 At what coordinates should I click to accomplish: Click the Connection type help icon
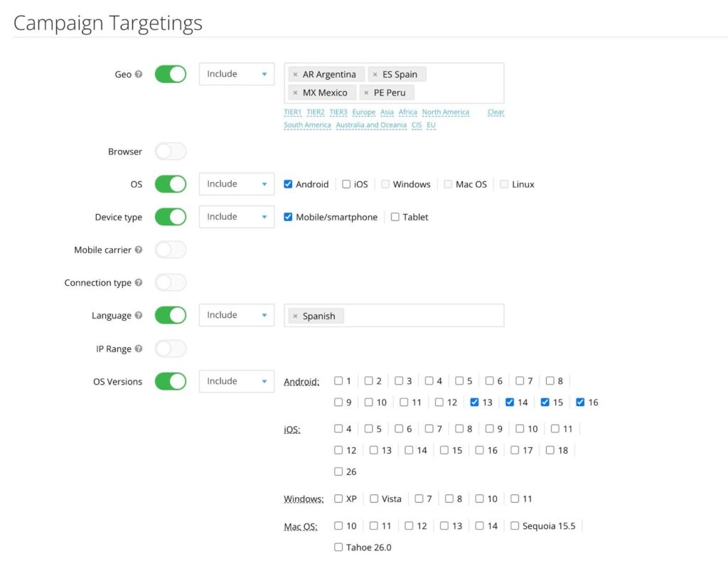[139, 282]
